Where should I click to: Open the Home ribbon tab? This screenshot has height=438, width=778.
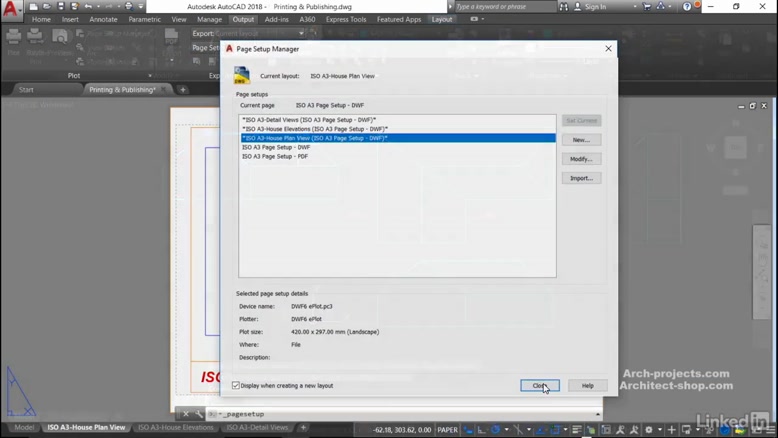(x=41, y=19)
